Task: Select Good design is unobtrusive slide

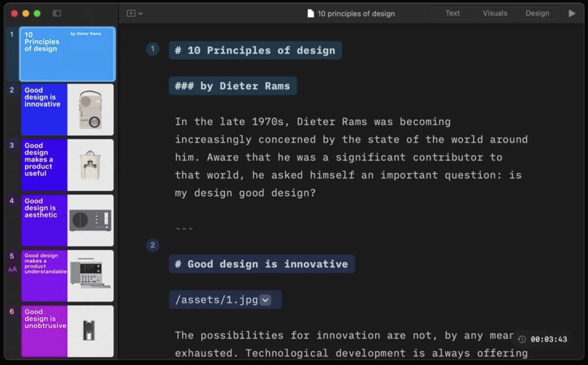Action: (x=67, y=331)
